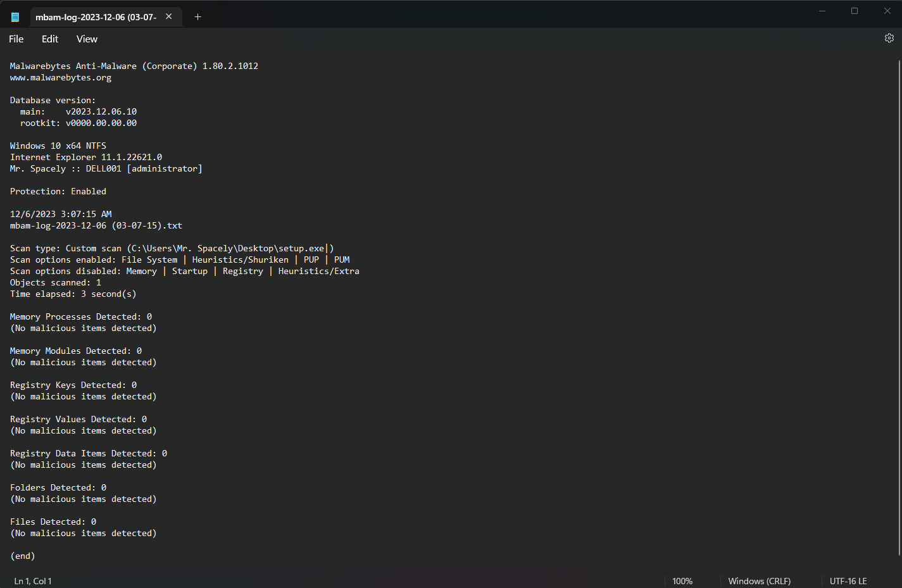The width and height of the screenshot is (902, 588).
Task: Click the 'Windows 10 x64 NTFS' line
Action: [58, 146]
